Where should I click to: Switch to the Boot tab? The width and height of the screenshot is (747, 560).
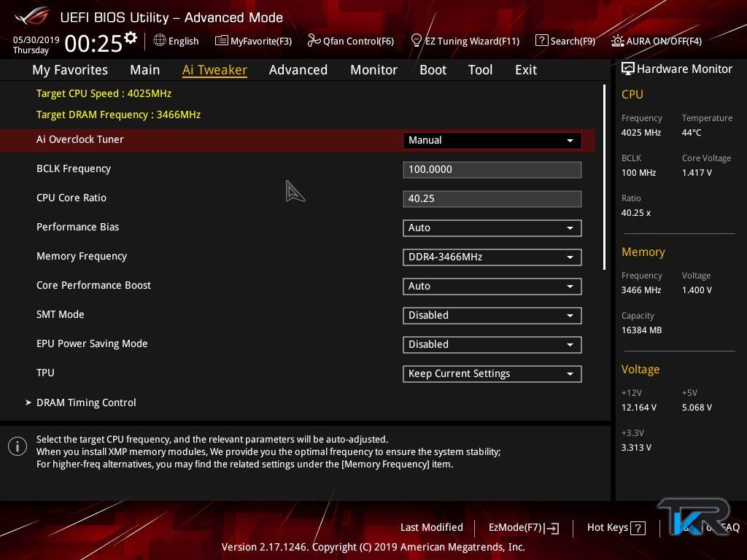pyautogui.click(x=433, y=70)
